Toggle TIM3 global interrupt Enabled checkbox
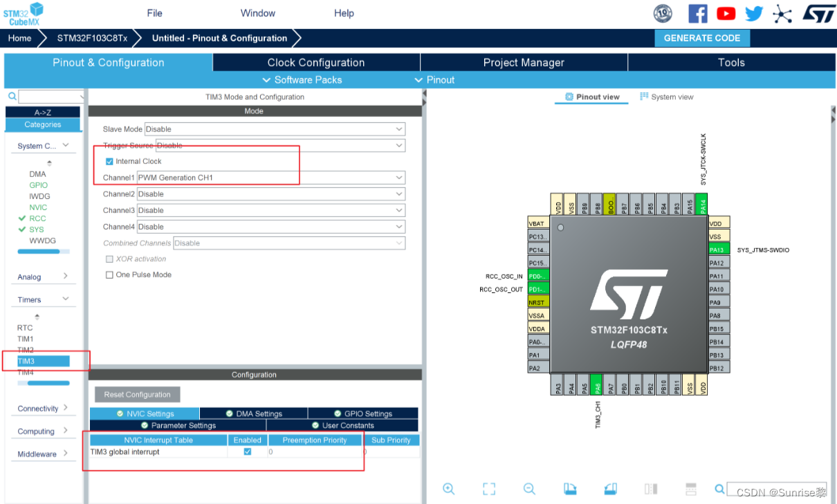Viewport: 837px width, 504px height. (248, 451)
